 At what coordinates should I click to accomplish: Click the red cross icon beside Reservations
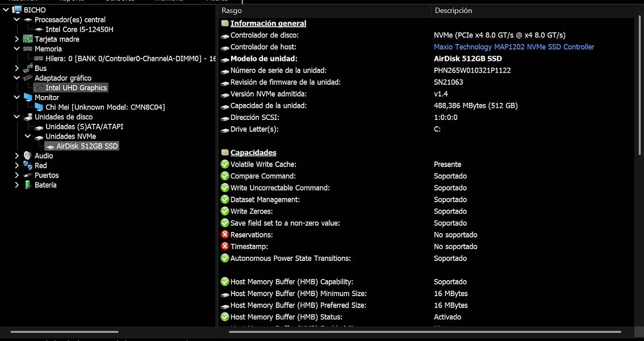tap(225, 235)
